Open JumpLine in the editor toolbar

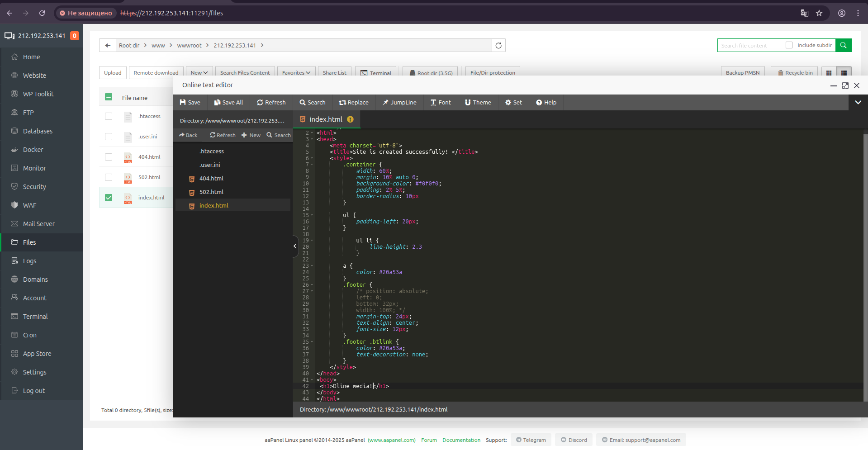[x=399, y=103]
